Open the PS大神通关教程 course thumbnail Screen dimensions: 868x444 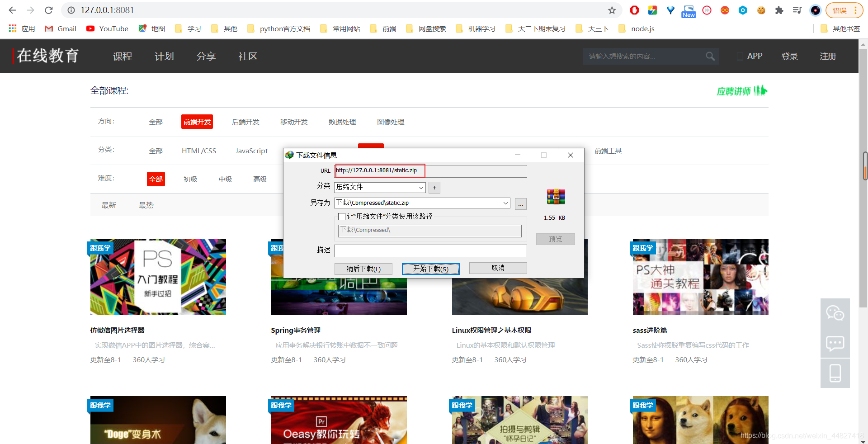[701, 277]
